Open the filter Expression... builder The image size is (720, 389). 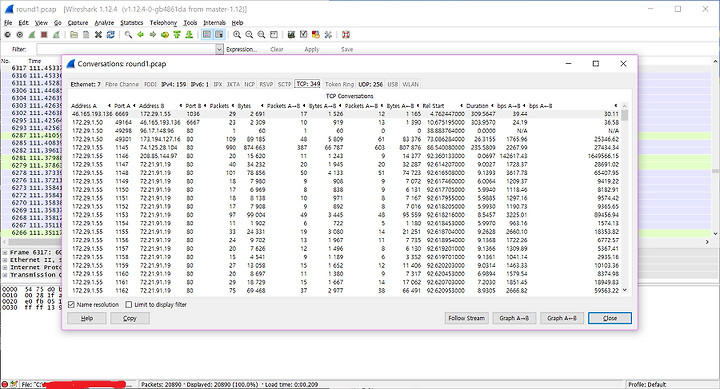242,49
